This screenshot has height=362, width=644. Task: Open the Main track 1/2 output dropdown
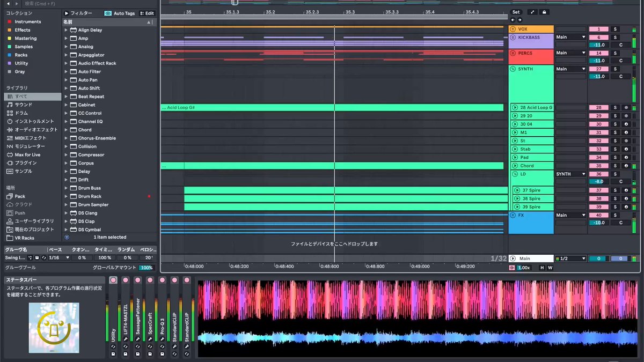pos(570,258)
